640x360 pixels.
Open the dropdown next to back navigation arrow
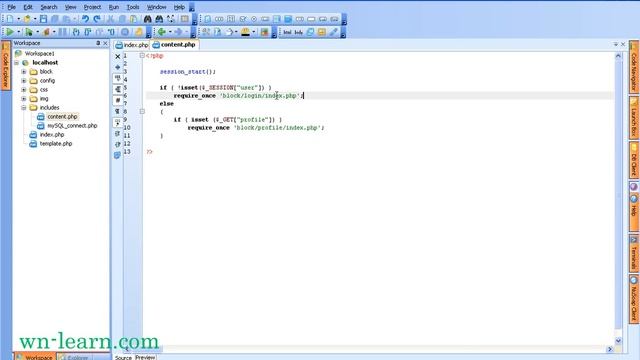pyautogui.click(x=170, y=32)
